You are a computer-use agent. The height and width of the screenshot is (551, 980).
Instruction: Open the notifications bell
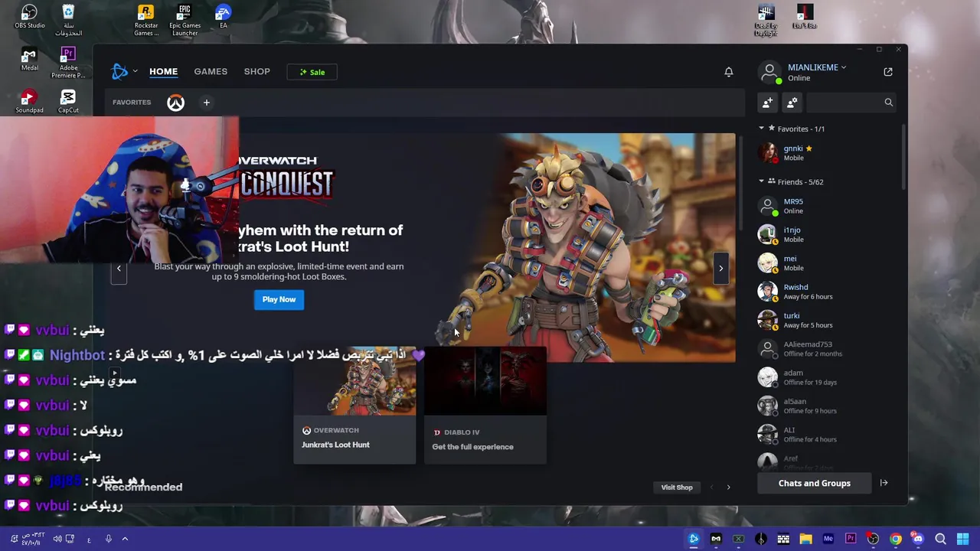[729, 72]
